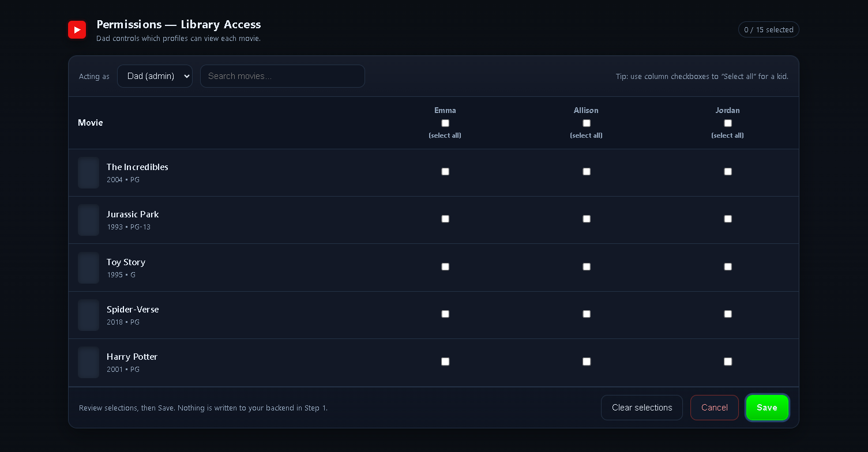Click the 0 / 15 selected badge
The image size is (868, 452).
[x=769, y=29]
